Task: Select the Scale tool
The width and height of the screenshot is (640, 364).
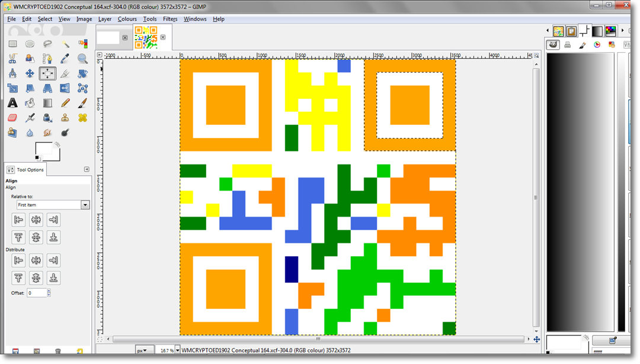Action: click(12, 88)
